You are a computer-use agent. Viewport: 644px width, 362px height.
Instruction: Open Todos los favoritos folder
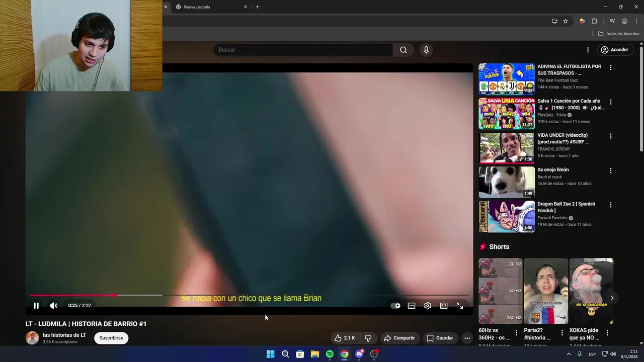[618, 34]
